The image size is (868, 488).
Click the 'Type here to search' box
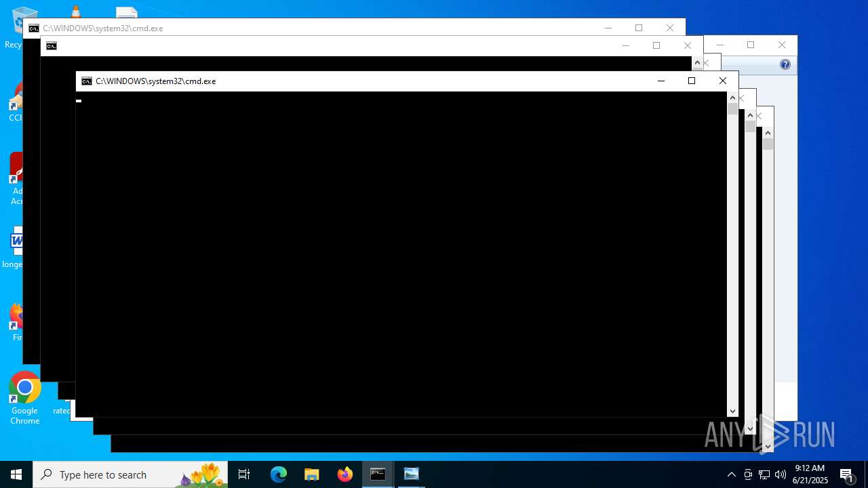coord(130,474)
